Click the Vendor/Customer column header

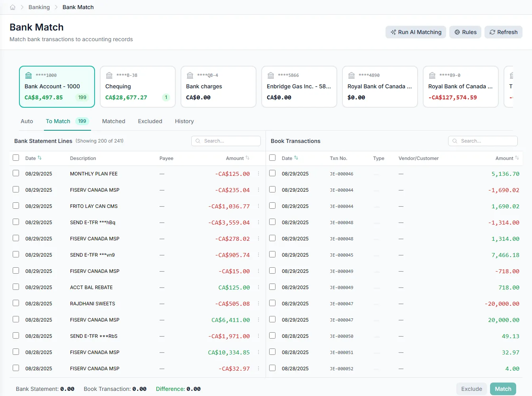(418, 158)
